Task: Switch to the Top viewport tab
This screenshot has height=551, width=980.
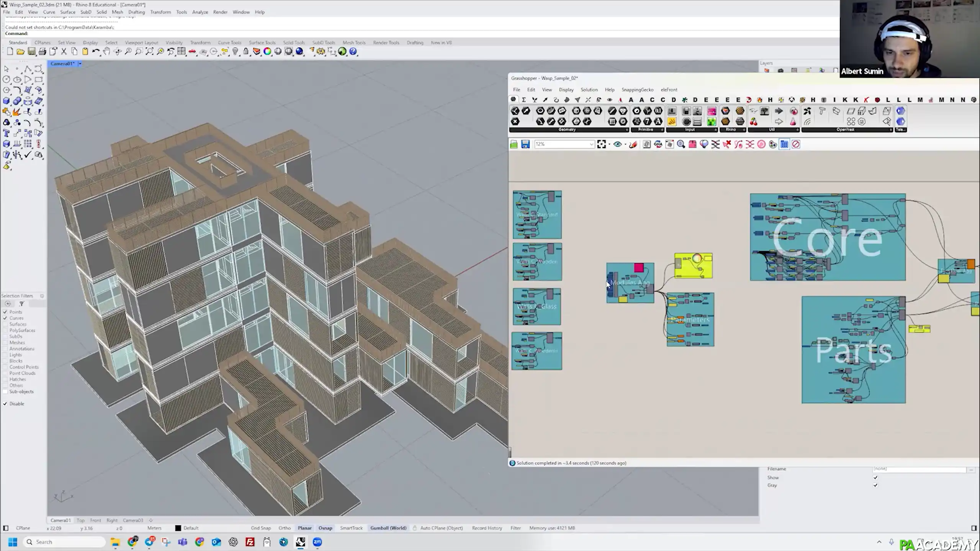Action: click(81, 520)
